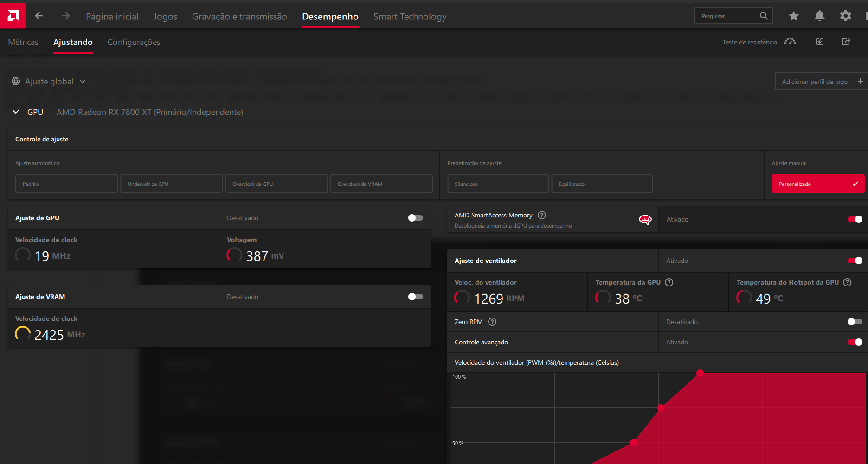
Task: Click the middle fan curve point
Action: [x=661, y=408]
